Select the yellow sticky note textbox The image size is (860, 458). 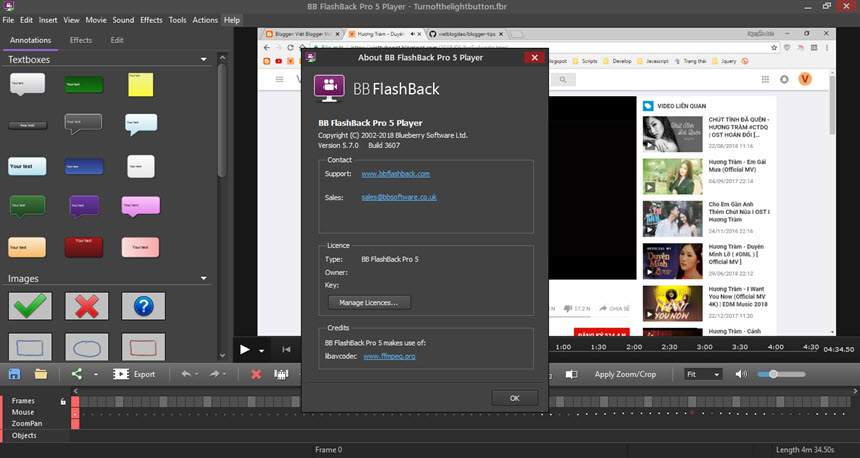pos(140,85)
